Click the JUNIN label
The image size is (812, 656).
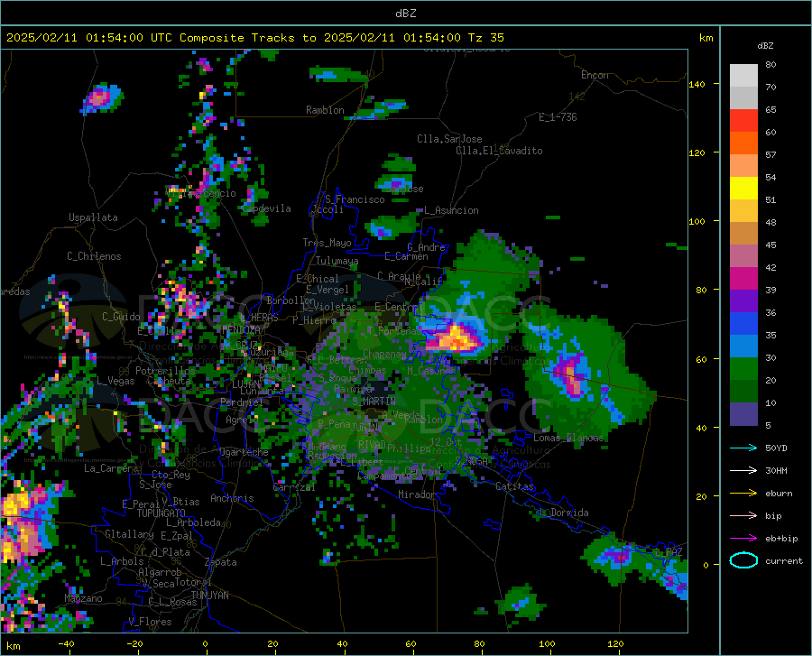(364, 427)
